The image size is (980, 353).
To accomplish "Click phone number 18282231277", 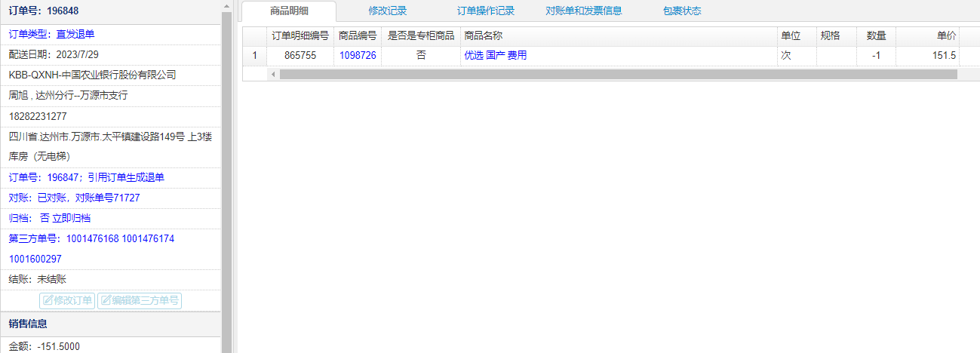I will pos(38,116).
